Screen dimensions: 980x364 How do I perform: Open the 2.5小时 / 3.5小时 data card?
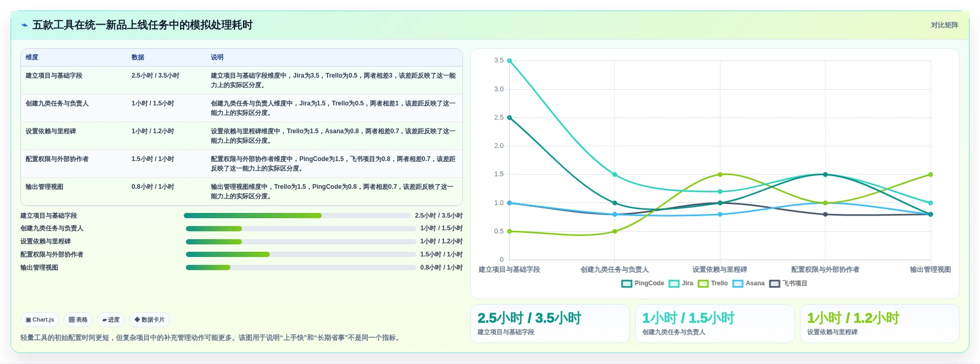550,324
